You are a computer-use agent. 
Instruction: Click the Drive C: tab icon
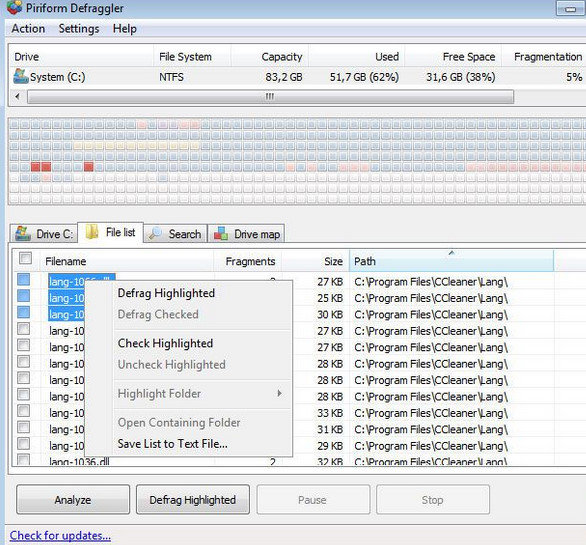[x=23, y=234]
